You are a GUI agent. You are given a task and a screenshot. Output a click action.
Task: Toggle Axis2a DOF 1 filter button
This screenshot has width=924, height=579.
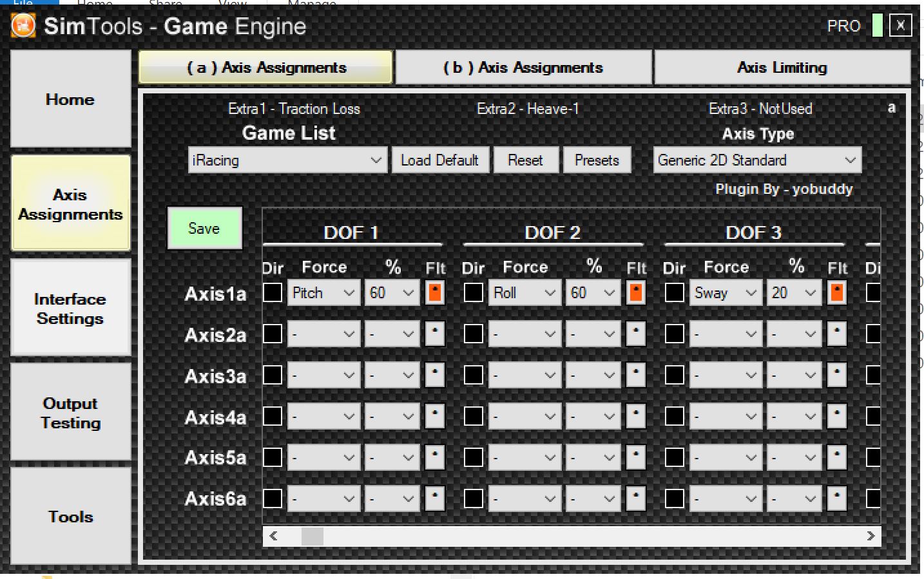[x=435, y=334]
